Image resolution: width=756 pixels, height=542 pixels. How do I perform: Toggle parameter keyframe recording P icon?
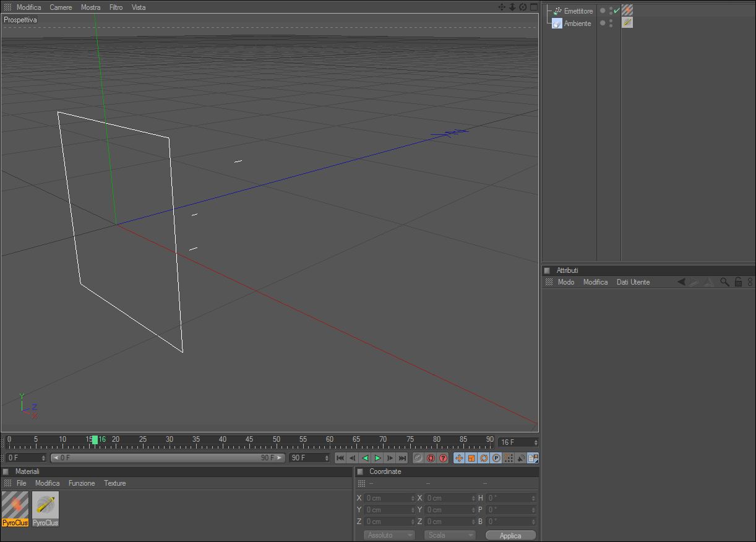click(496, 458)
